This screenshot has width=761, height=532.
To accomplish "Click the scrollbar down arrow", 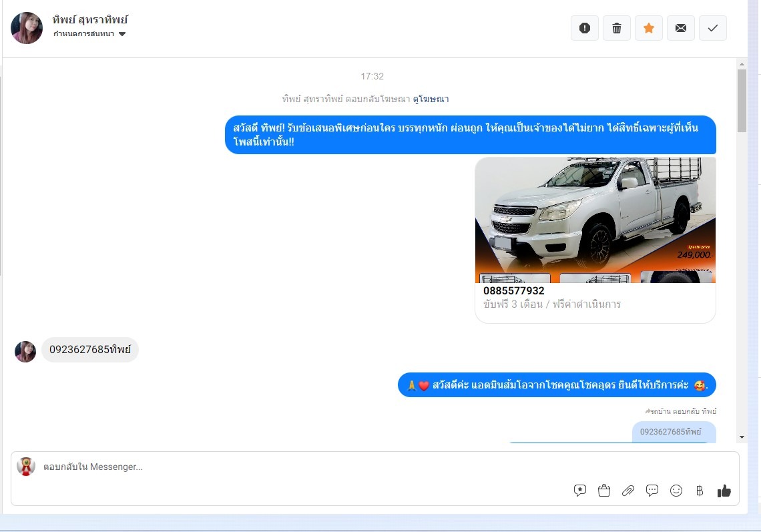I will tap(742, 437).
